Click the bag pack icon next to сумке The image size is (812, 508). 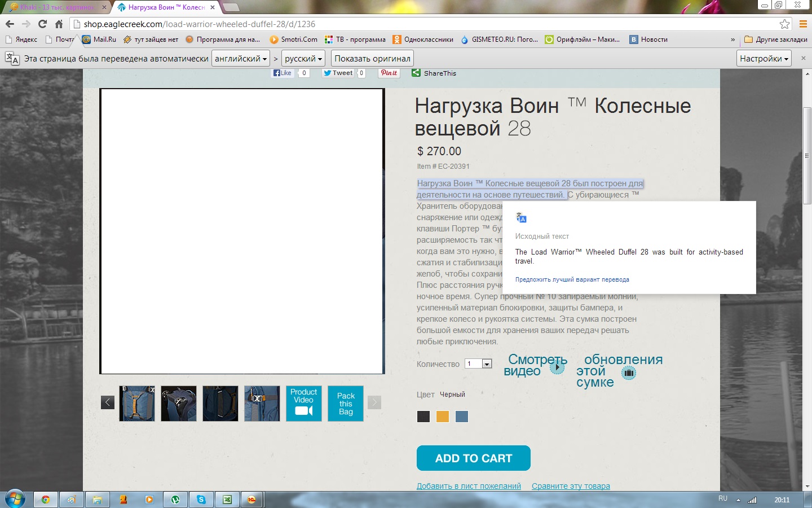pyautogui.click(x=629, y=373)
